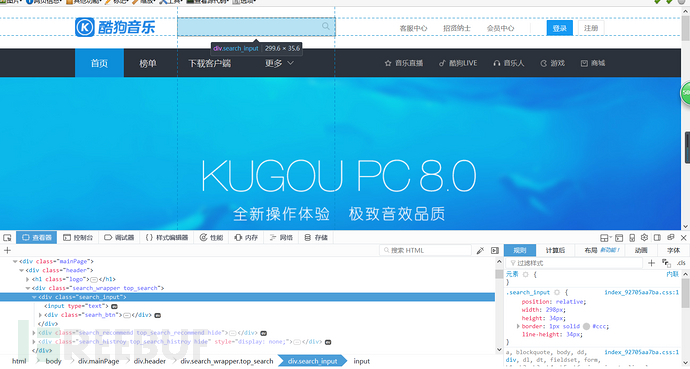Click the ev badge on searh_btn row
The image size is (690, 369).
158,315
